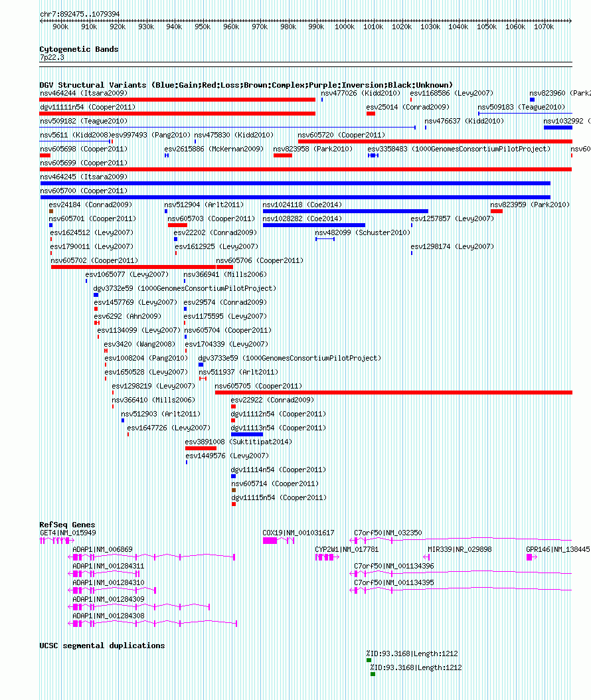
Task: Click the nsv823959 (Park2010) label
Action: coord(530,205)
